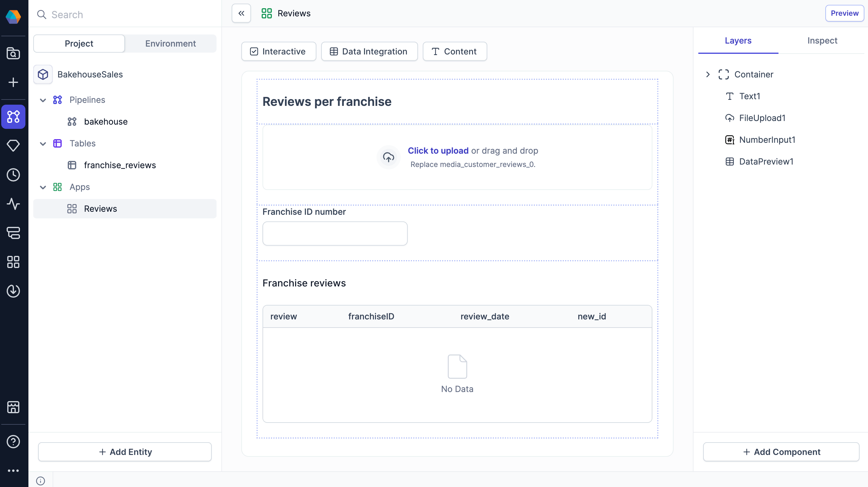Switch to the Inspect tab
Screen dimensions: 868x487
[822, 41]
